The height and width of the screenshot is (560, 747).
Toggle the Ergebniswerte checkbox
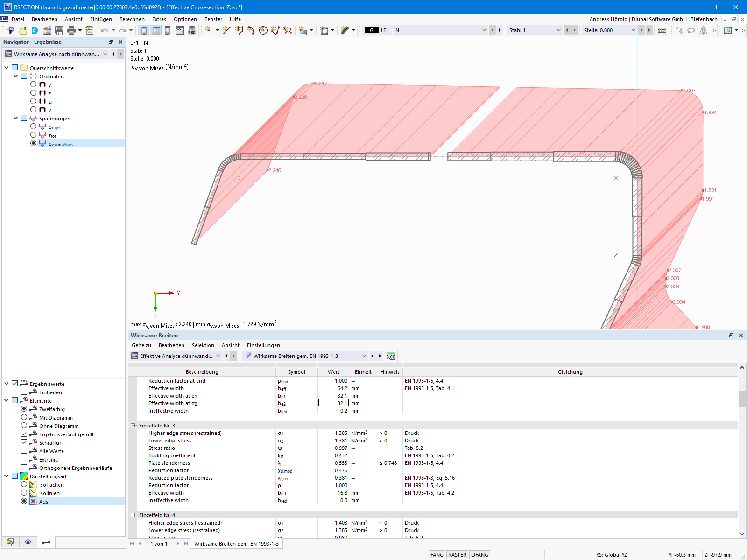pyautogui.click(x=15, y=384)
